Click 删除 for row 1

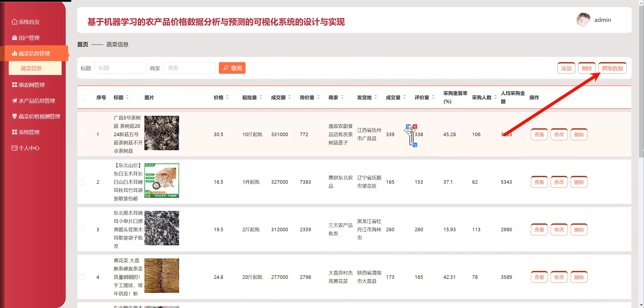[579, 135]
